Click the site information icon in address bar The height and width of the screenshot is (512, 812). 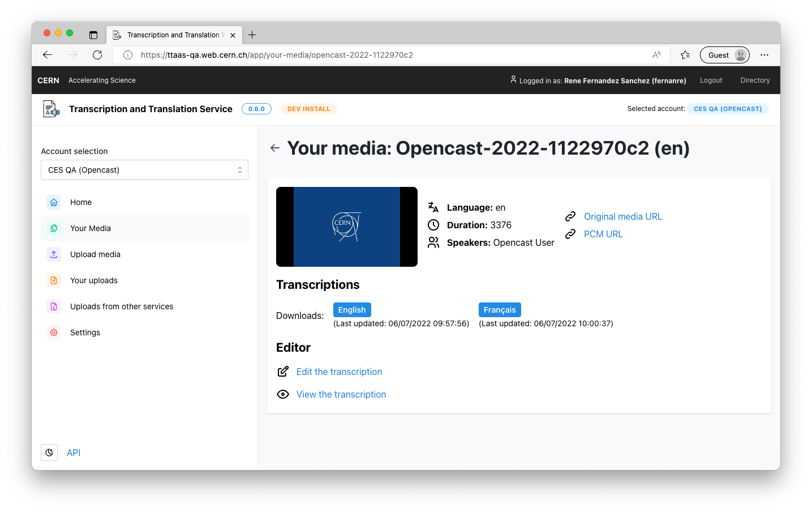click(128, 55)
